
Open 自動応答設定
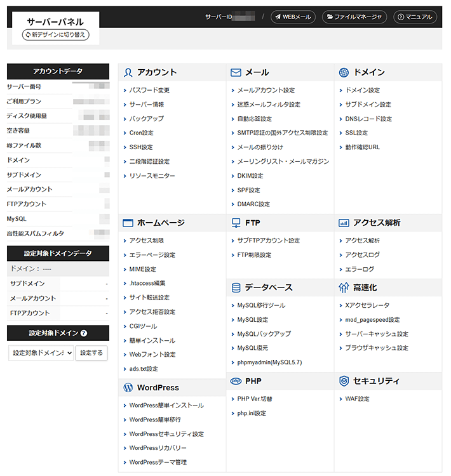[254, 119]
